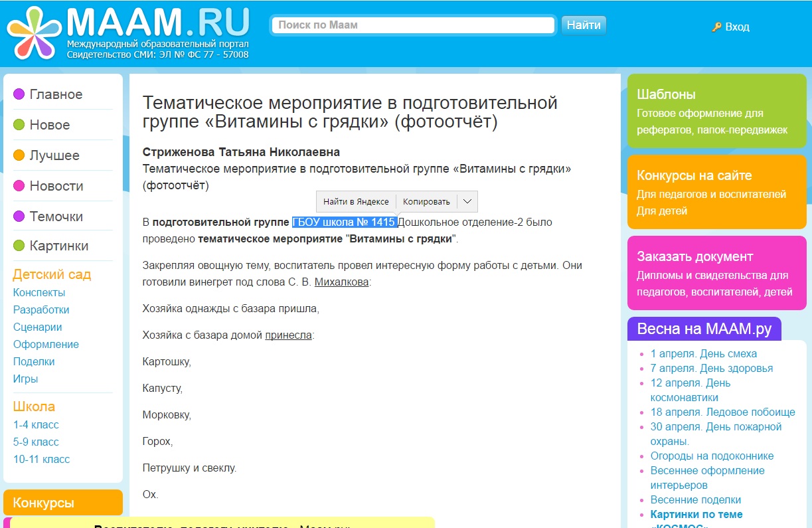Select Копировать in the selection popup

tap(426, 201)
